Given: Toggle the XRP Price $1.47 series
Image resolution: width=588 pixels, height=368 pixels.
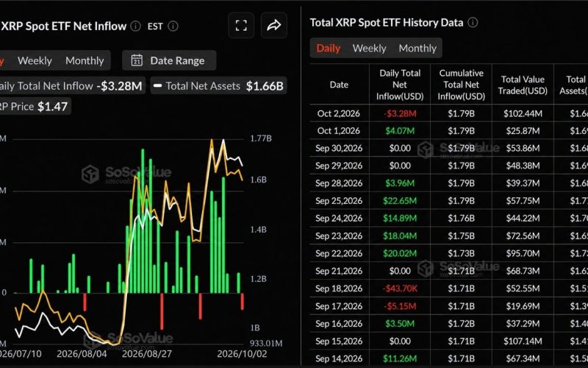Looking at the screenshot, I should click(x=34, y=107).
